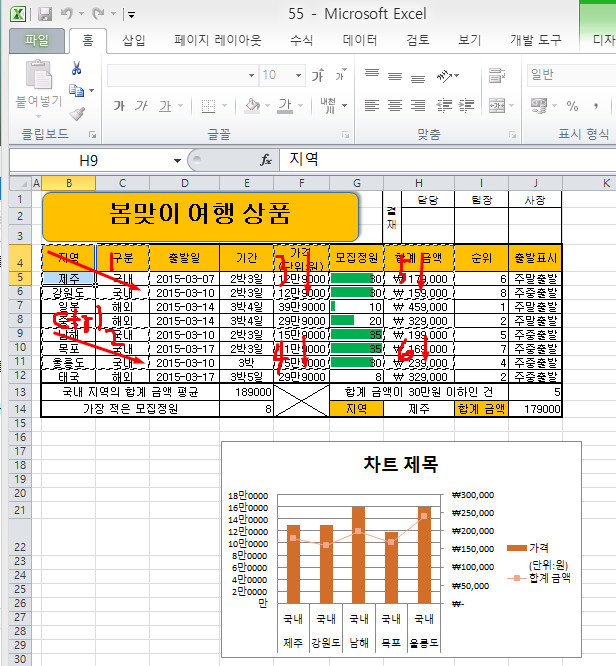Click the align text right icon
This screenshot has height=666, width=616.
coord(418,105)
